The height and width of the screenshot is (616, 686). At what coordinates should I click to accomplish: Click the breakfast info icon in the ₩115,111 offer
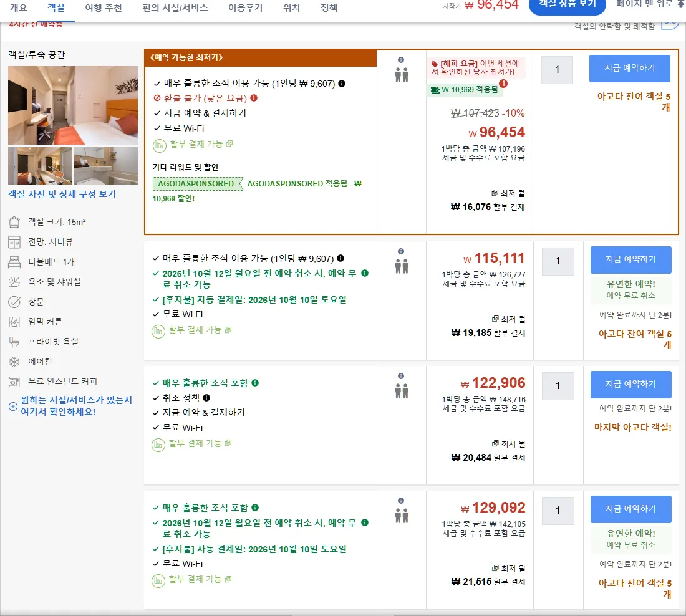pyautogui.click(x=341, y=258)
